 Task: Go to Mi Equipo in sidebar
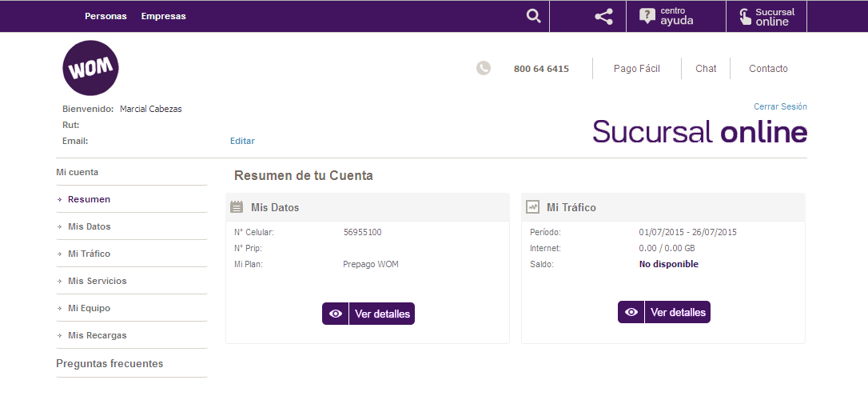[x=90, y=308]
